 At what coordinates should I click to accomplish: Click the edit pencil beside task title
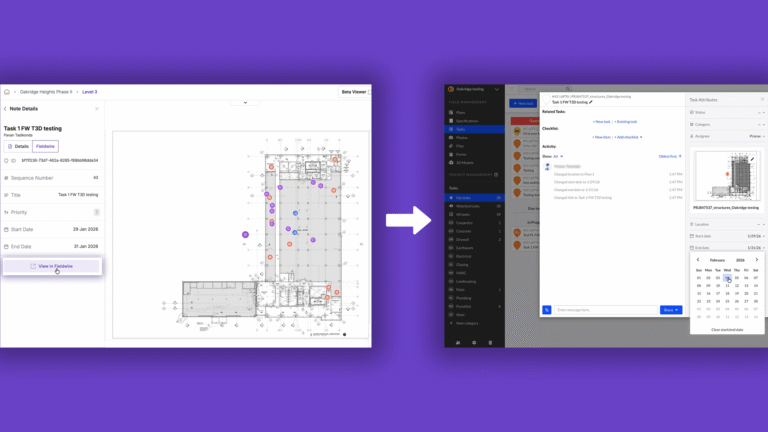pyautogui.click(x=591, y=102)
